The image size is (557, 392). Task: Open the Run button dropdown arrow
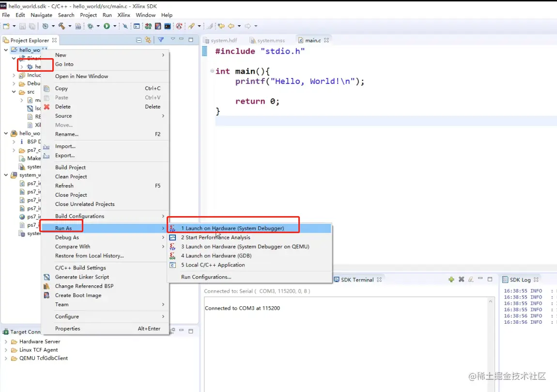115,26
